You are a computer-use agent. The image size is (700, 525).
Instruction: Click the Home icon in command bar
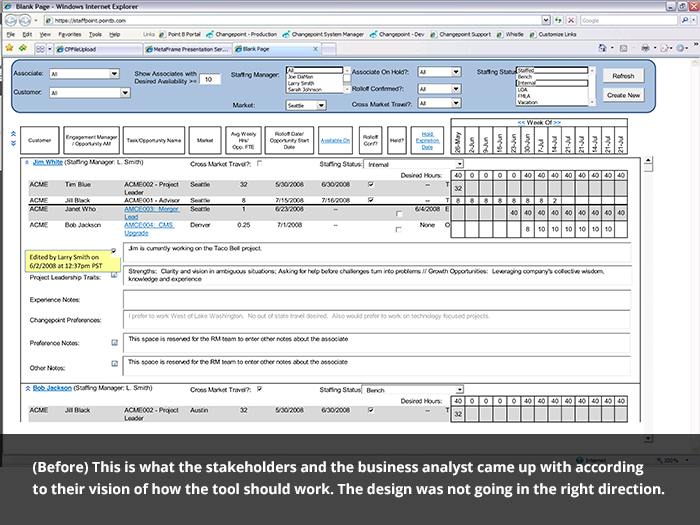603,48
